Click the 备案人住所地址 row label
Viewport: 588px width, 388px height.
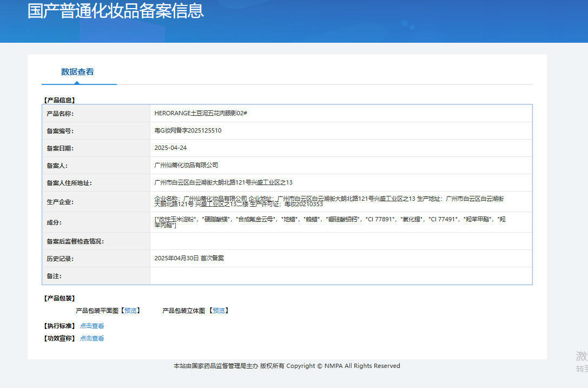69,183
